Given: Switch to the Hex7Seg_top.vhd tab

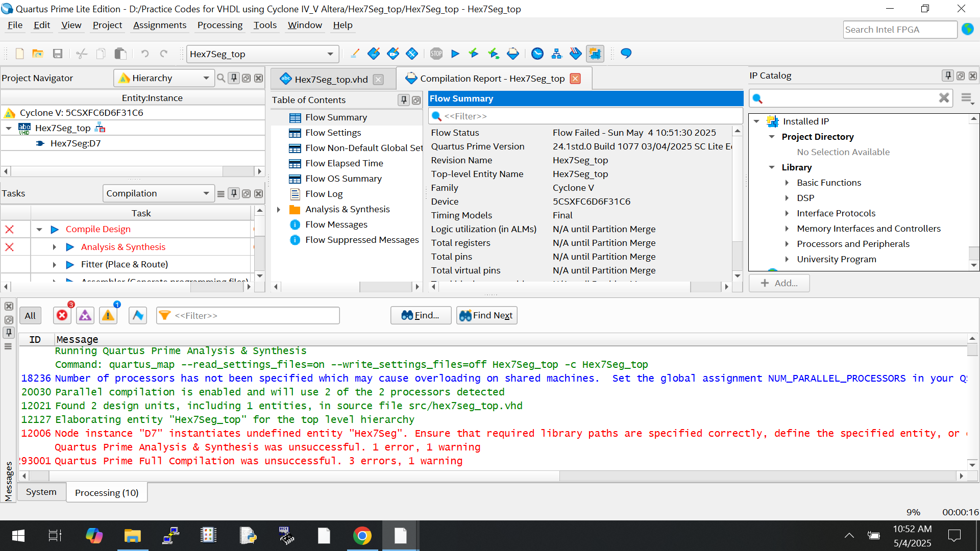Looking at the screenshot, I should pyautogui.click(x=330, y=79).
